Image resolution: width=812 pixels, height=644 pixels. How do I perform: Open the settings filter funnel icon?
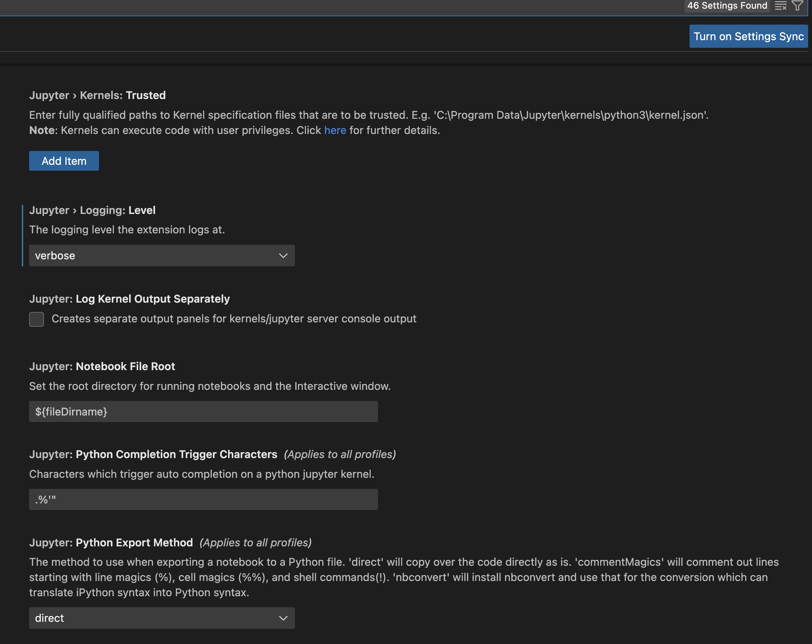click(x=797, y=6)
